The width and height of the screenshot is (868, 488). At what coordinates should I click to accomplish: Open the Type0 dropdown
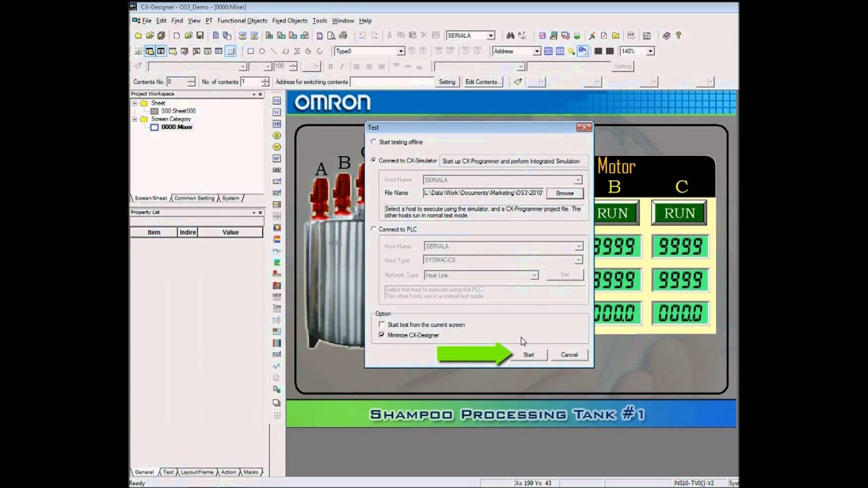click(x=400, y=51)
